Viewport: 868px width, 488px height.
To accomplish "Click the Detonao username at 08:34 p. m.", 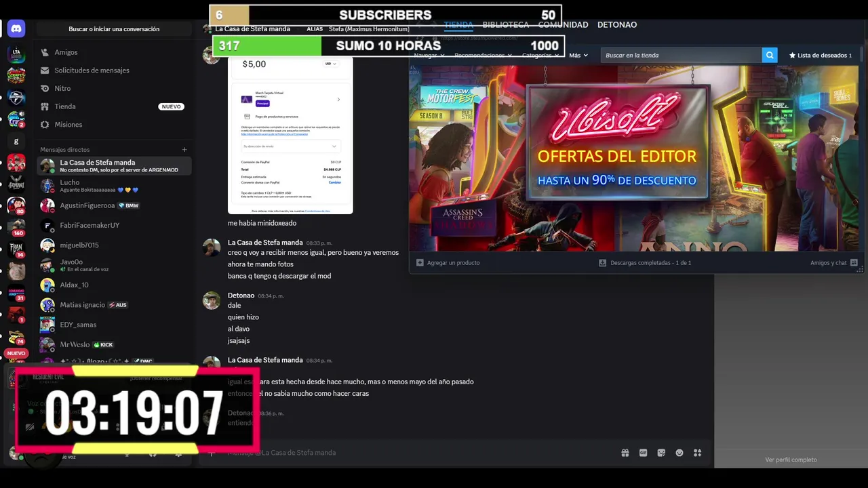I will pos(241,296).
